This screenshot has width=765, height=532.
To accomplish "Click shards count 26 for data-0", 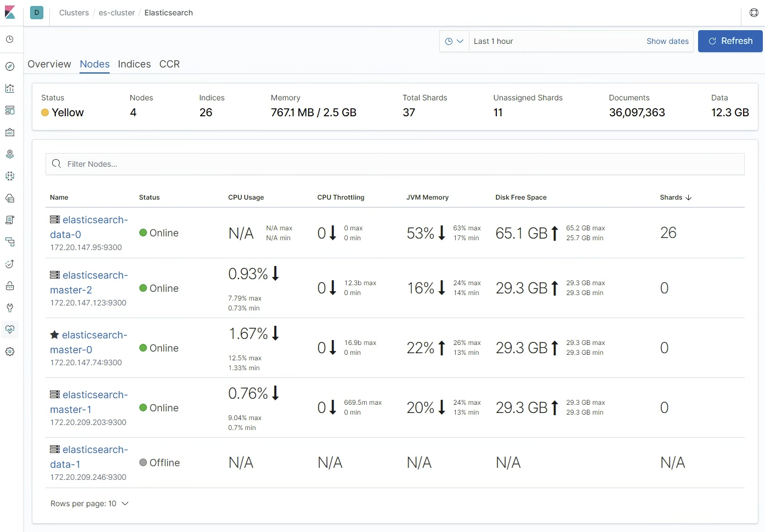I will (x=668, y=233).
